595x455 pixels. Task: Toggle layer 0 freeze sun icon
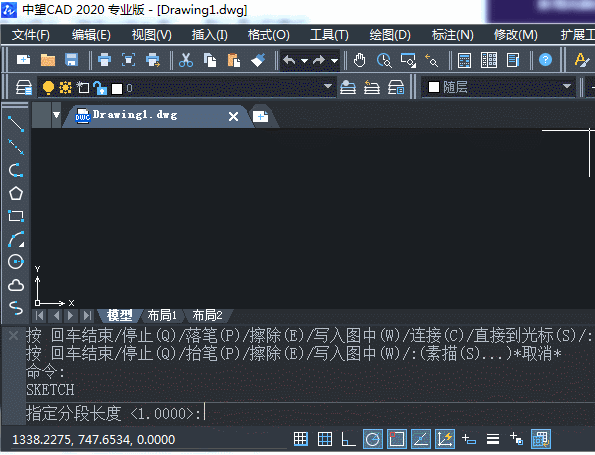(x=65, y=88)
